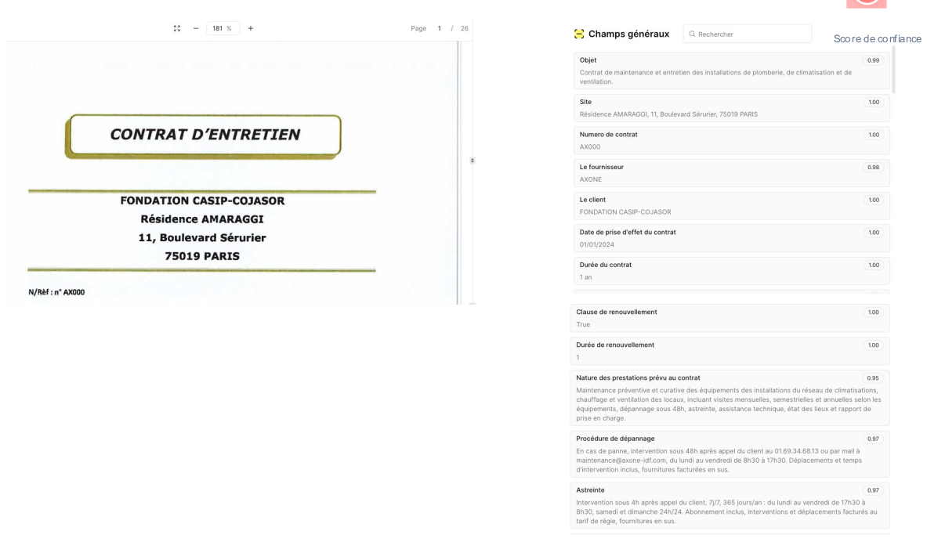Click the PDF viewer scrollbar on the right
This screenshot has width=927, height=560.
(x=471, y=161)
